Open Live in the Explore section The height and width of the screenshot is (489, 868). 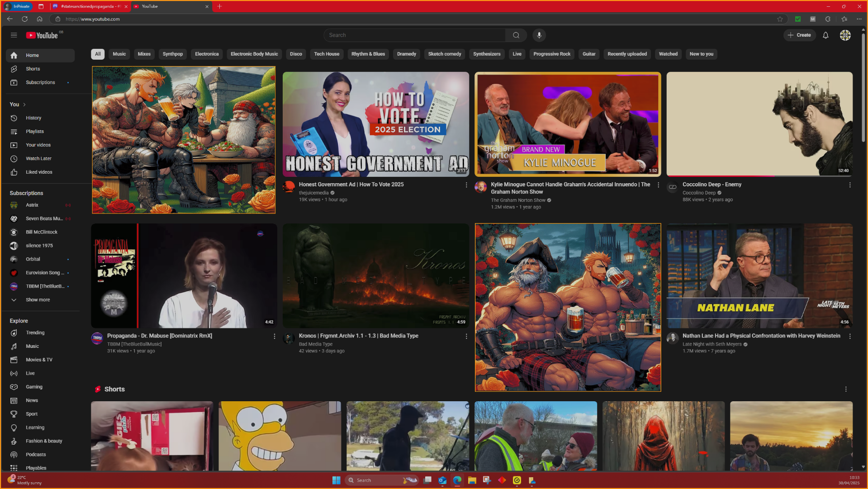[41, 374]
